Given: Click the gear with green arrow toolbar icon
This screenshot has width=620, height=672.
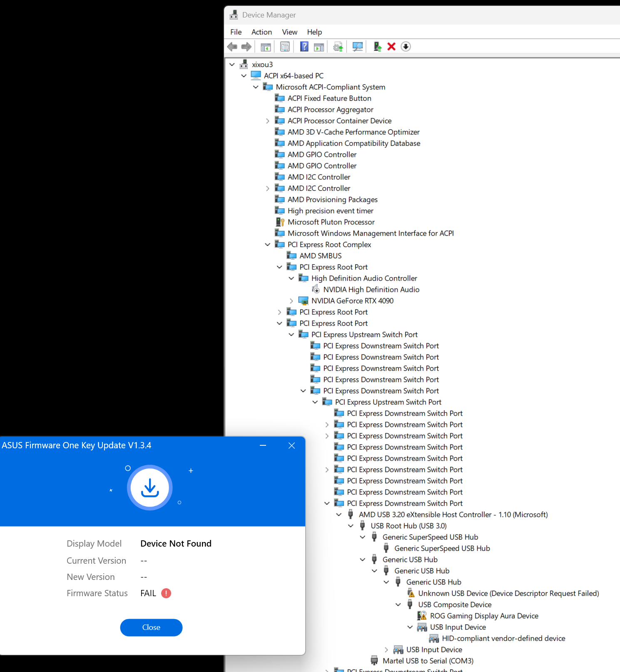Looking at the screenshot, I should pyautogui.click(x=338, y=47).
